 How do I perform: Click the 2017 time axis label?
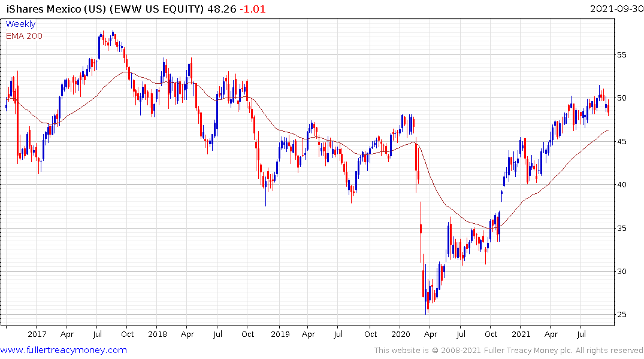[37, 334]
